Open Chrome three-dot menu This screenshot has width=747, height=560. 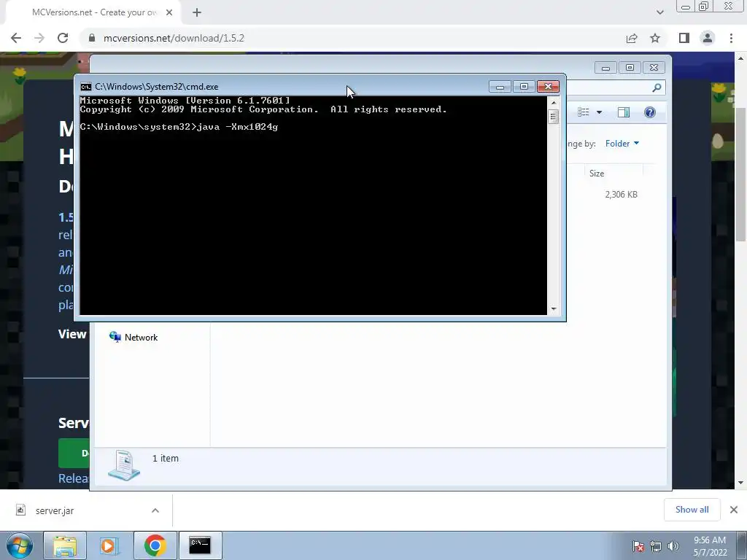pyautogui.click(x=731, y=38)
